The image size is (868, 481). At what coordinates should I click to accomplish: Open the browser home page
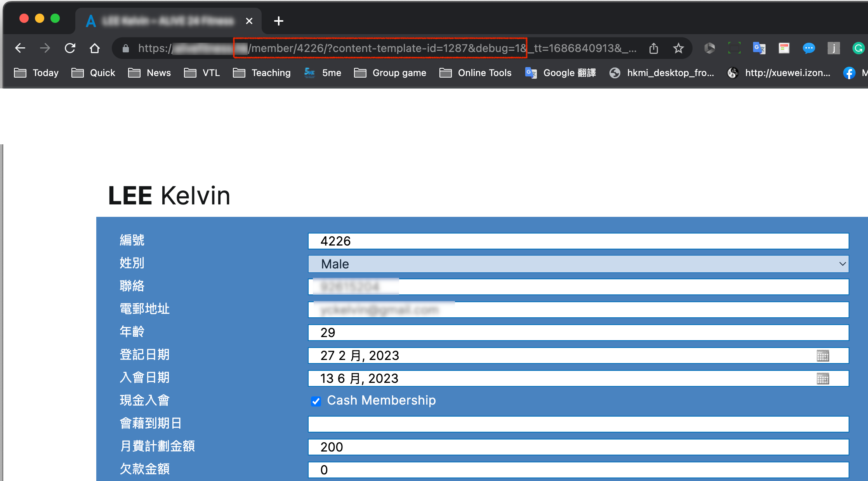94,48
